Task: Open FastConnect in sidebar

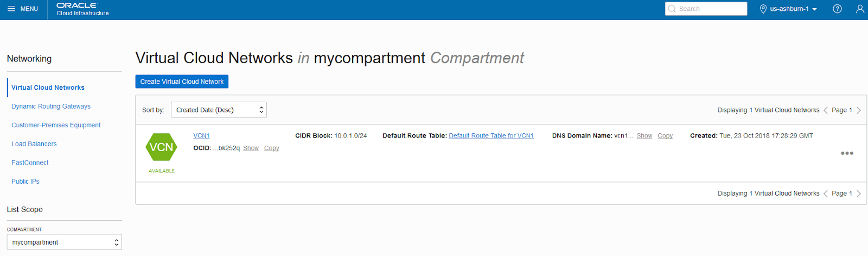Action: tap(30, 163)
